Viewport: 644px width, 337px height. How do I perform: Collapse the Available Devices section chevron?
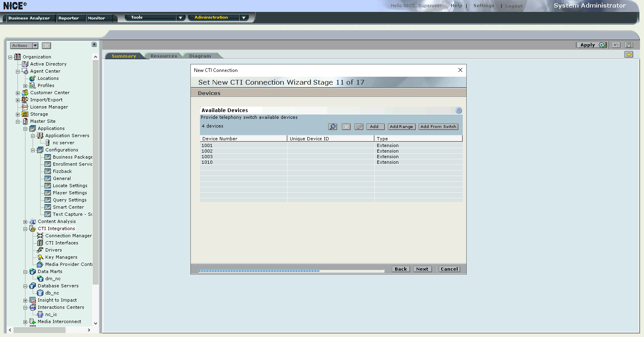[459, 110]
